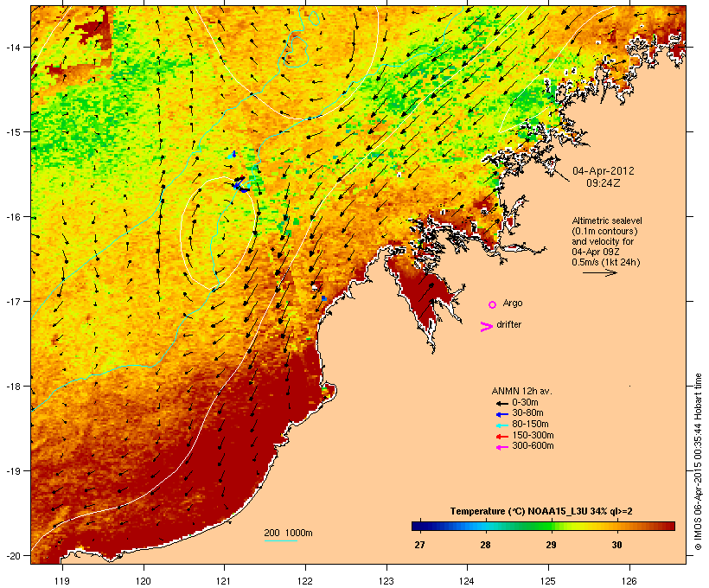Click the red 150-300m legend arrow

coord(501,437)
